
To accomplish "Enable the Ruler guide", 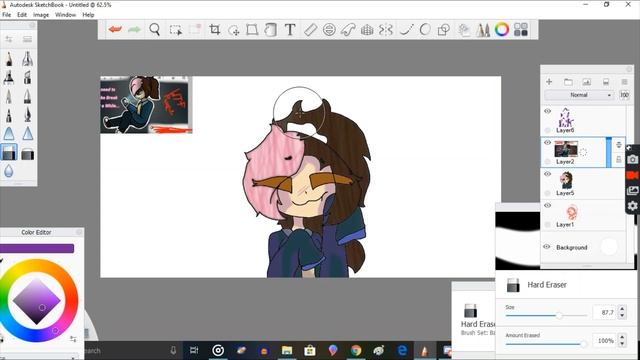I will (x=310, y=30).
